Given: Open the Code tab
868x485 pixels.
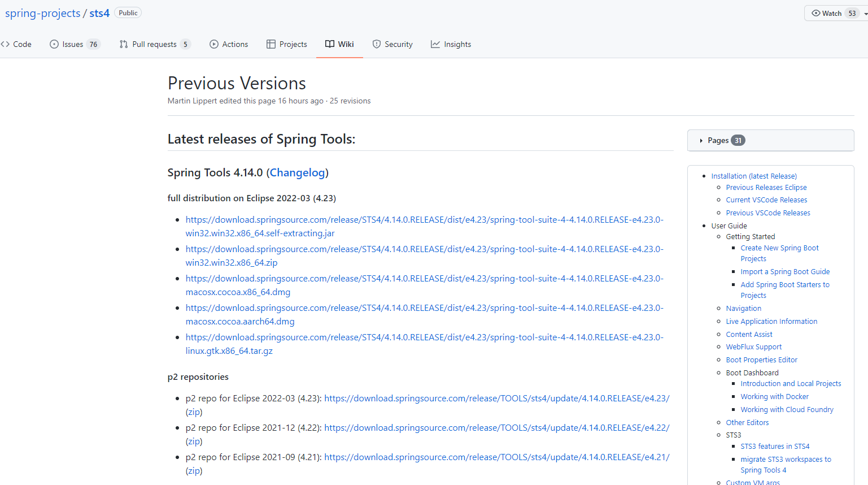Looking at the screenshot, I should pyautogui.click(x=16, y=44).
